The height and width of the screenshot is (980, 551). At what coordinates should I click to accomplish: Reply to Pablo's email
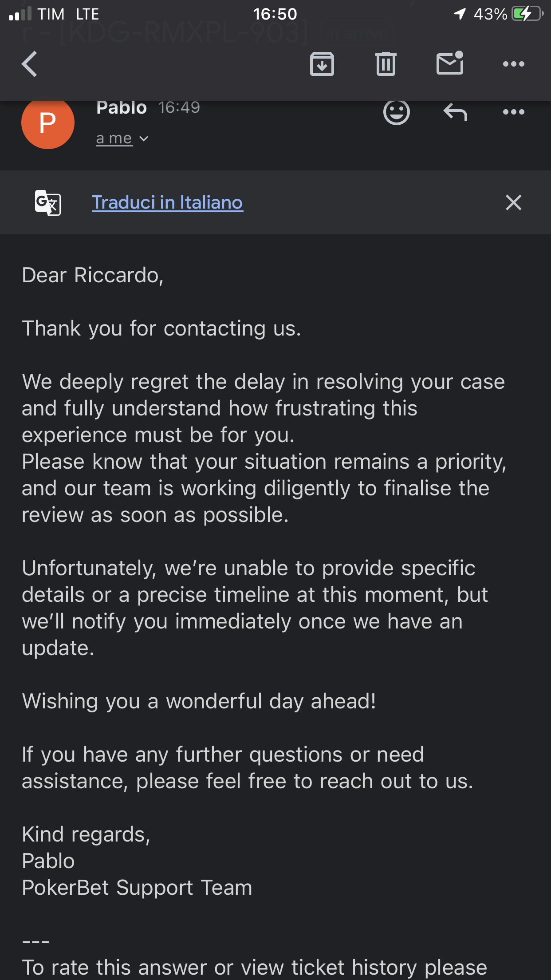(x=455, y=112)
